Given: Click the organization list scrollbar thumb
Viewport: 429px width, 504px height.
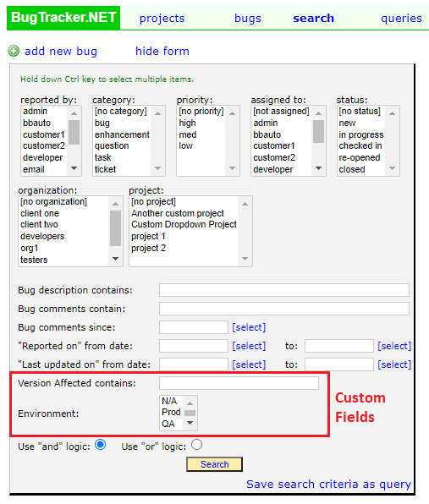Looking at the screenshot, I should tap(115, 228).
